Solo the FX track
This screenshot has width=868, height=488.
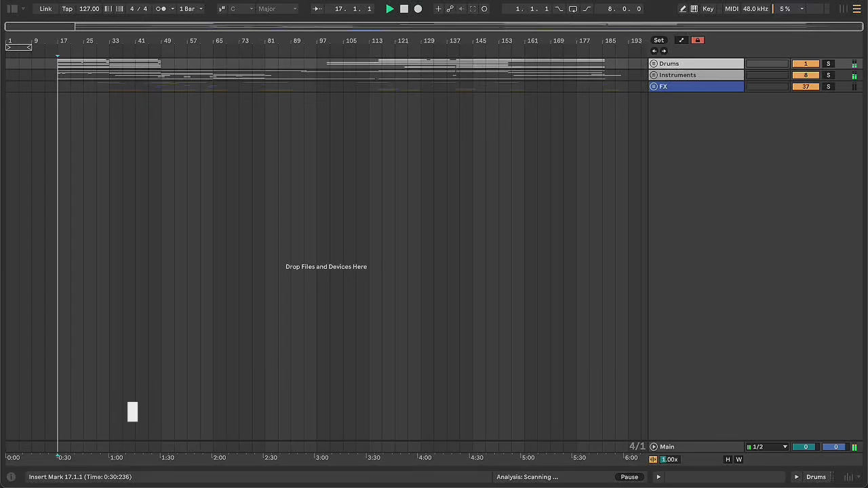pyautogui.click(x=828, y=87)
